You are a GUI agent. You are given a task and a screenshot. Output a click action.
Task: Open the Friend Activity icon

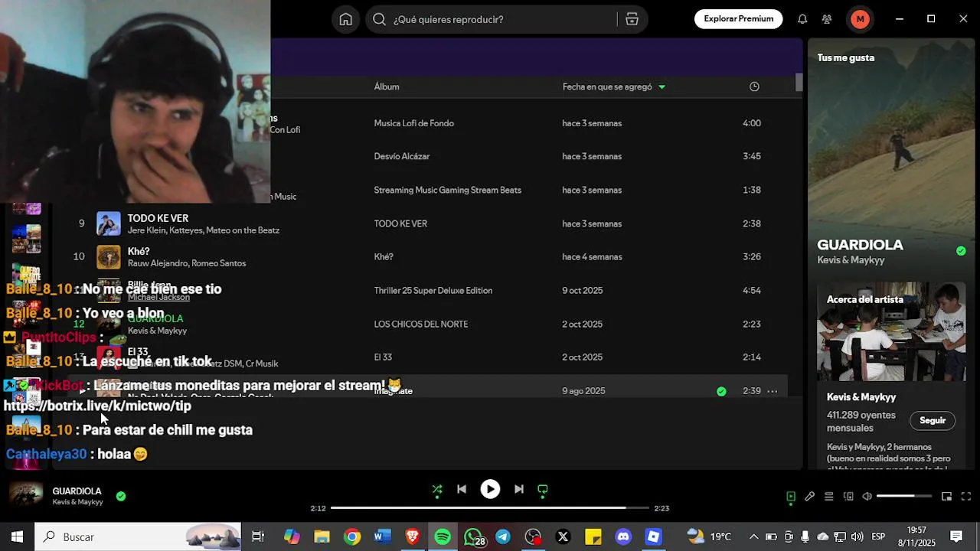[827, 19]
